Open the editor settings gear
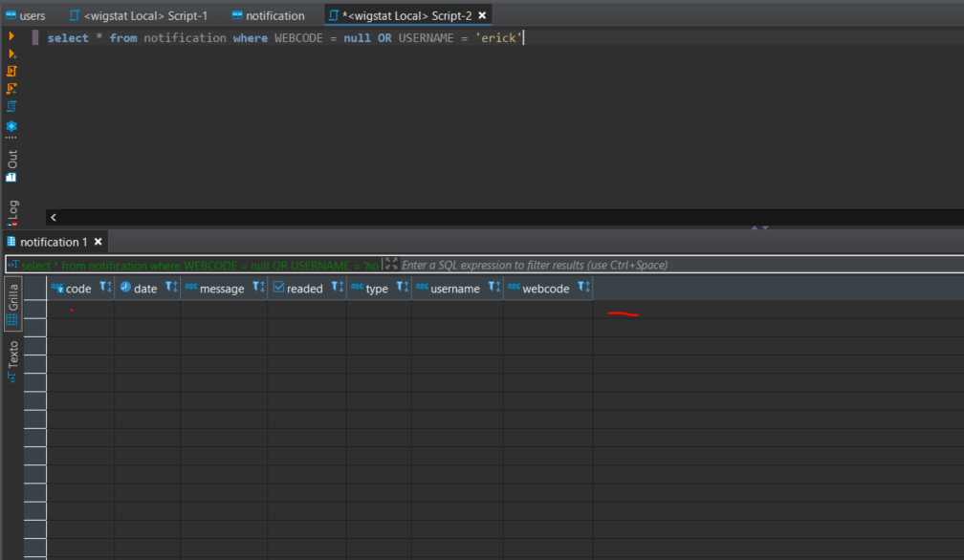This screenshot has width=964, height=560. click(x=11, y=126)
